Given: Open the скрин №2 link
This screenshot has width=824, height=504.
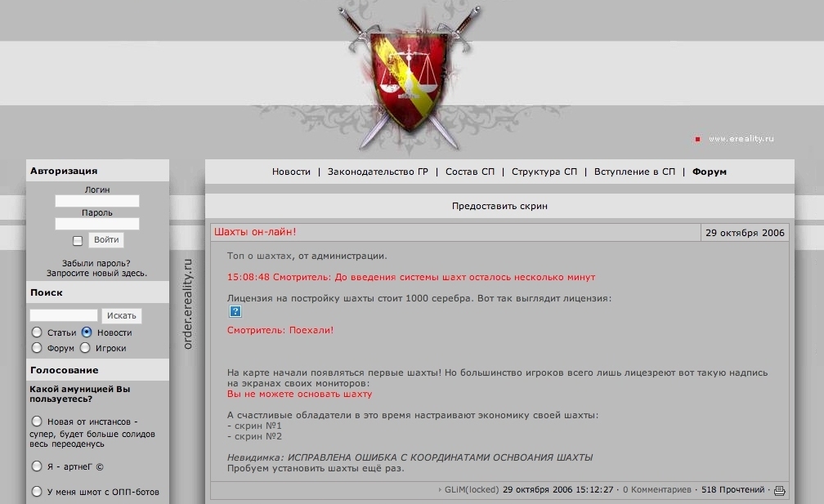Looking at the screenshot, I should click(258, 436).
